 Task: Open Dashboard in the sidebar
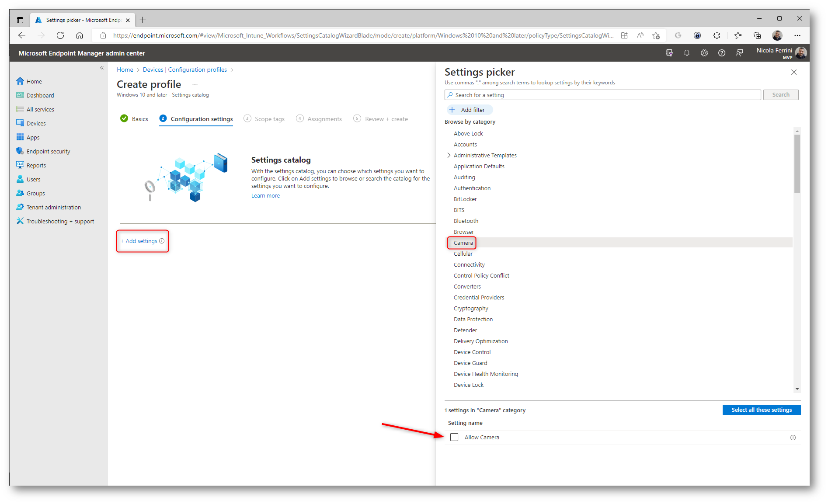pyautogui.click(x=40, y=95)
